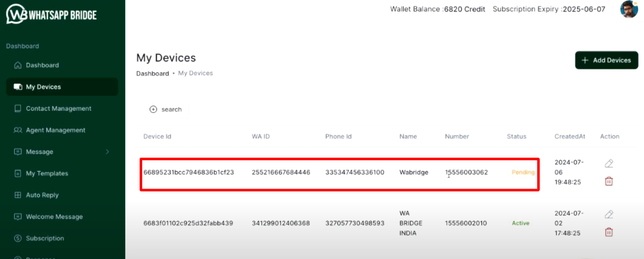This screenshot has height=259, width=644.
Task: Click the Contact Management book icon
Action: [17, 109]
